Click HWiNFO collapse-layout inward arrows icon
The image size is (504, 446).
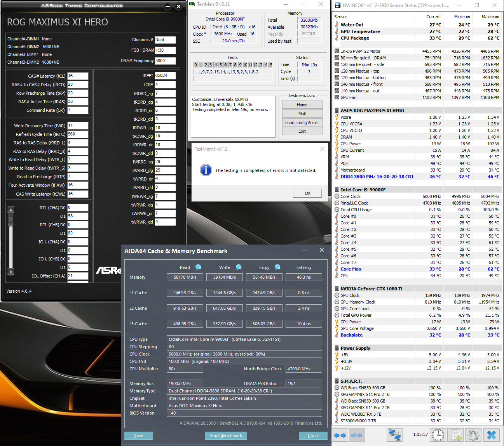click(357, 435)
